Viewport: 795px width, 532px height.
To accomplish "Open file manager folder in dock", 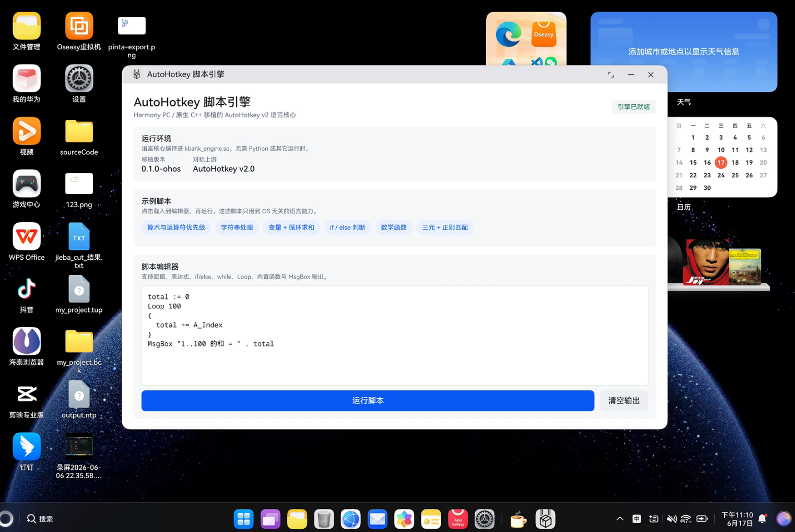I will point(297,519).
